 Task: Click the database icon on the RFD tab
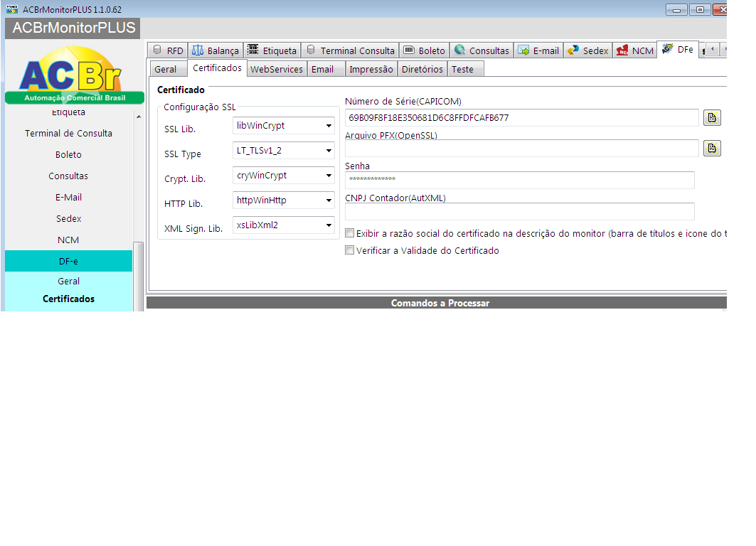coord(157,50)
